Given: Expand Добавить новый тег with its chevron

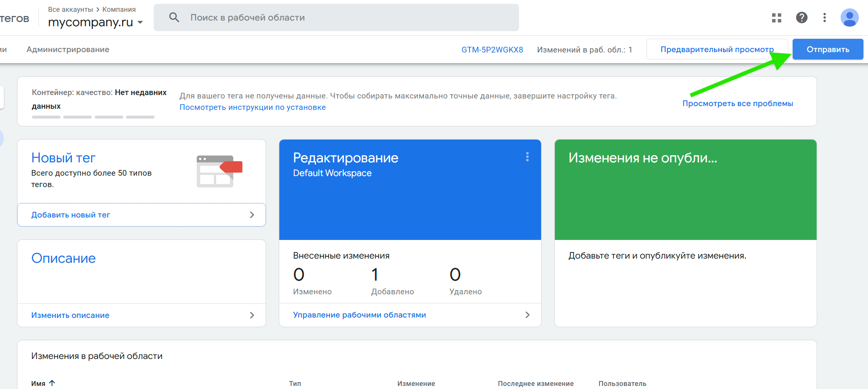Looking at the screenshot, I should (x=252, y=214).
